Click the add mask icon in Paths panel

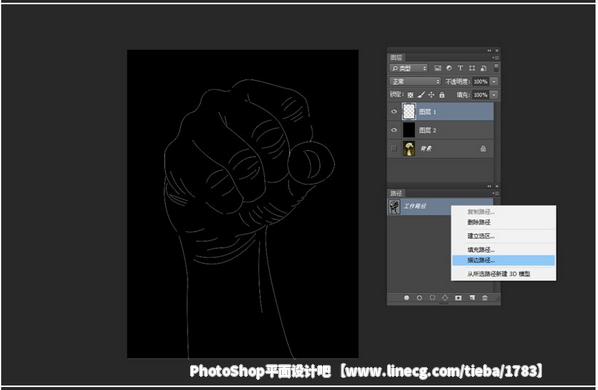pos(458,298)
